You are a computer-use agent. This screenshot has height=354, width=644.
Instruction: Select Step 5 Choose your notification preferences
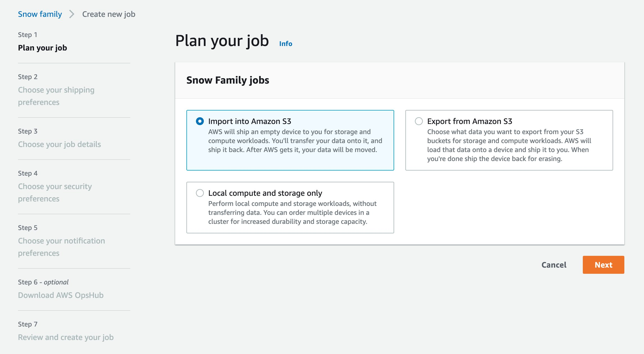(x=61, y=247)
